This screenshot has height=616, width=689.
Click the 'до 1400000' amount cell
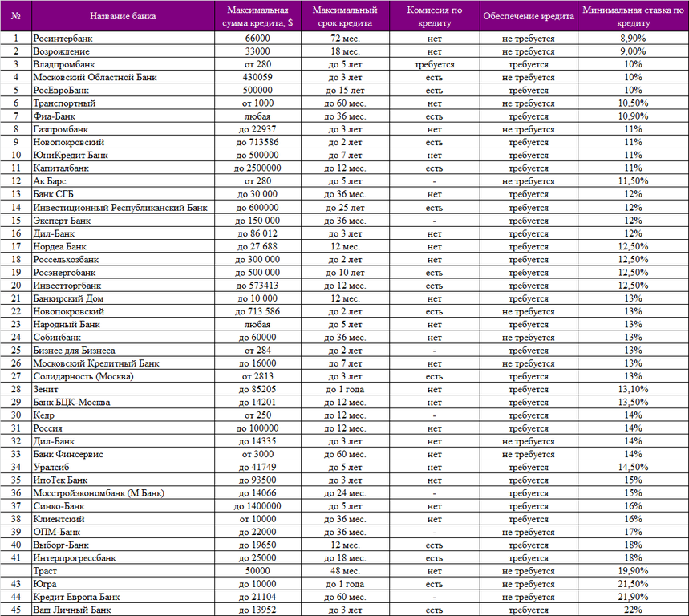[x=257, y=506]
